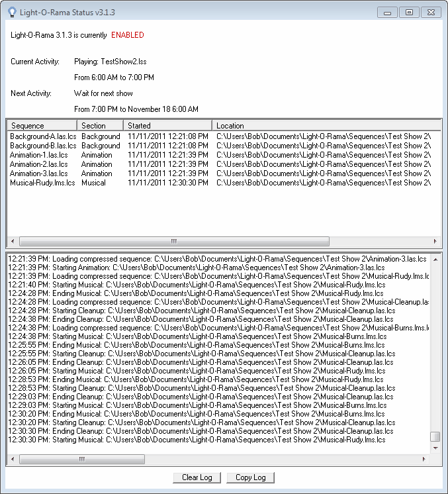The height and width of the screenshot is (494, 448).
Task: Minimize the Light-O-Rama Status window
Action: (388, 13)
